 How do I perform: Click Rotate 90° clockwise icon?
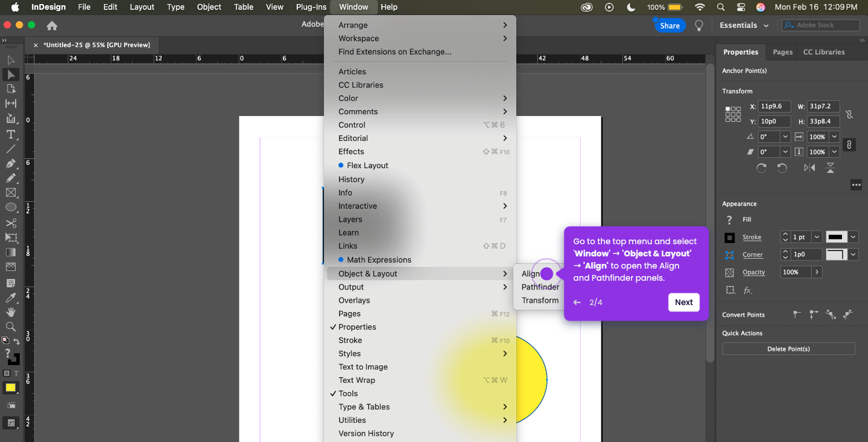pyautogui.click(x=761, y=168)
